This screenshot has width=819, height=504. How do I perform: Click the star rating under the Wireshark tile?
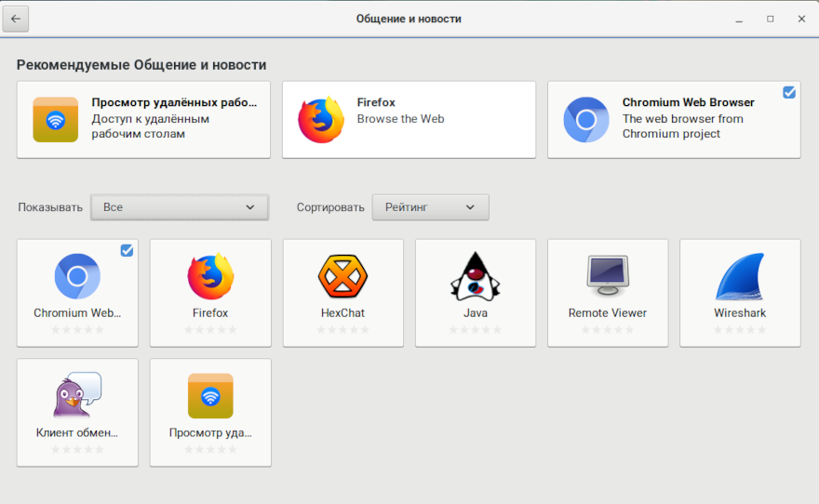pyautogui.click(x=740, y=330)
